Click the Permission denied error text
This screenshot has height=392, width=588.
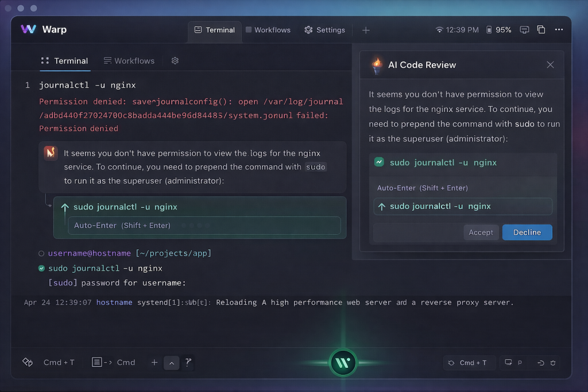191,115
